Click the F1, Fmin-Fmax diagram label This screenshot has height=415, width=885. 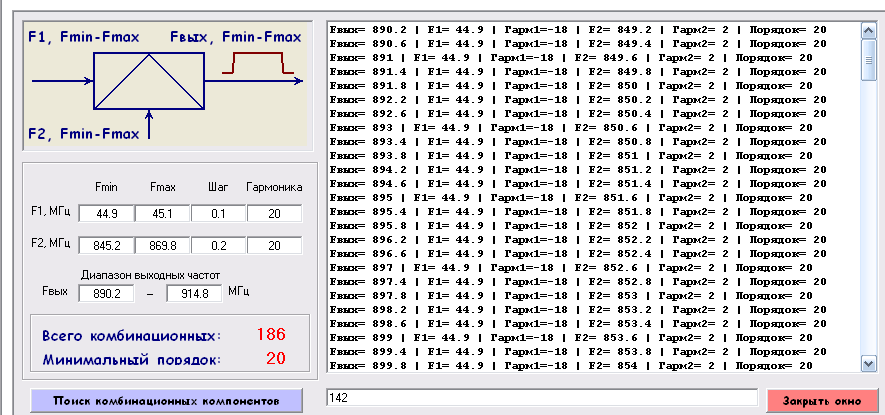pos(84,38)
